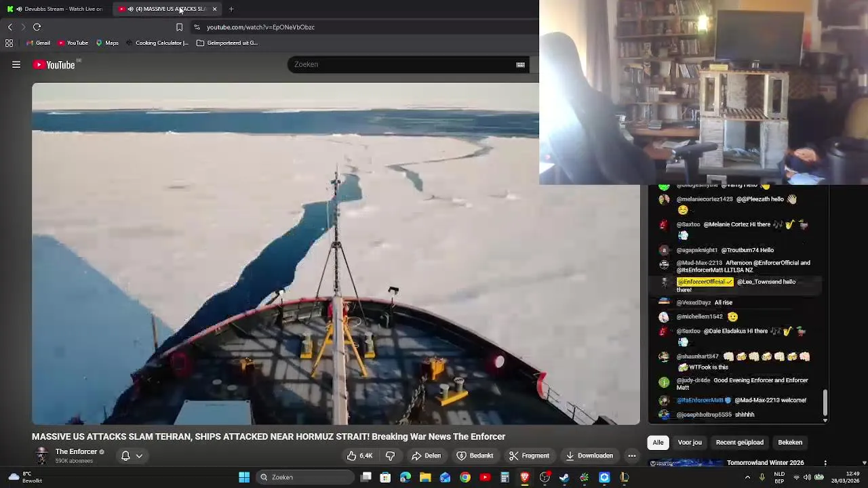Switch to Brave browser on taskbar
This screenshot has height=488, width=868.
pyautogui.click(x=525, y=477)
